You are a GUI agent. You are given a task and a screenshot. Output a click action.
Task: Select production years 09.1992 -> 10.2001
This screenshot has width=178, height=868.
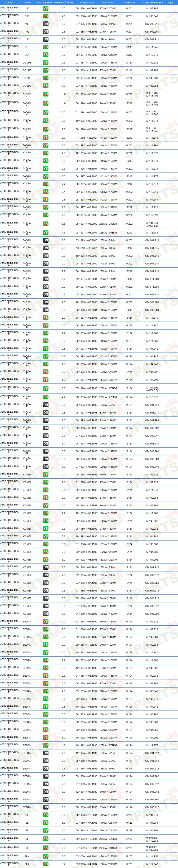coord(86,839)
